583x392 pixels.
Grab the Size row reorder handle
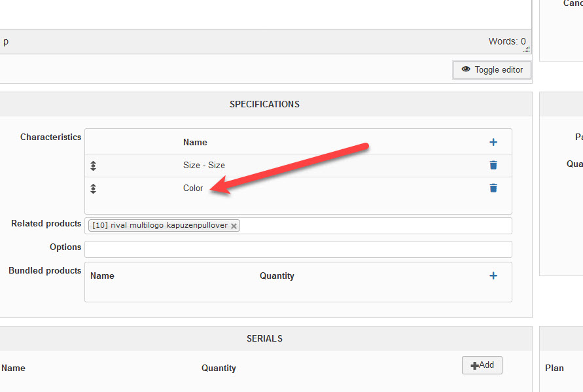pyautogui.click(x=94, y=166)
